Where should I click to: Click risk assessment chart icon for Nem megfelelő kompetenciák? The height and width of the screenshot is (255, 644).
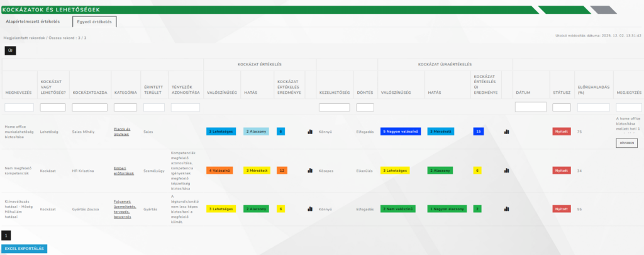point(310,171)
